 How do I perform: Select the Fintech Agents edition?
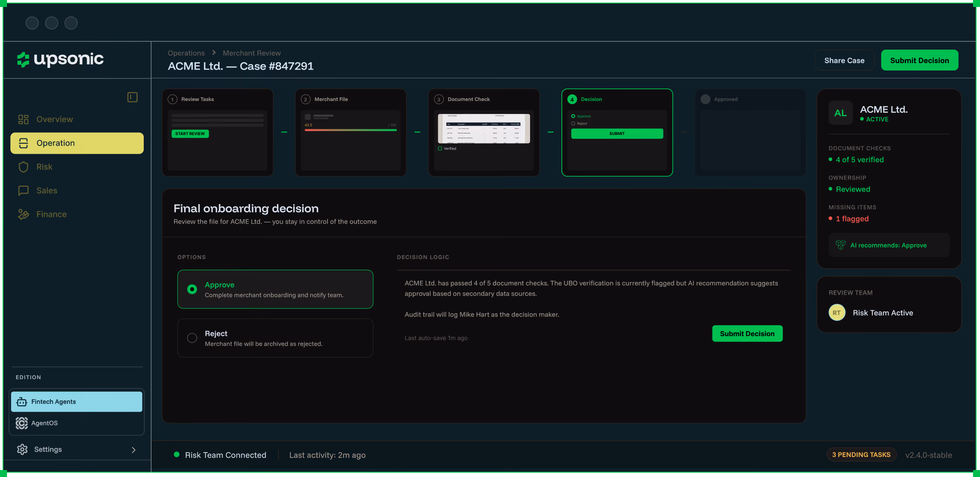point(77,402)
